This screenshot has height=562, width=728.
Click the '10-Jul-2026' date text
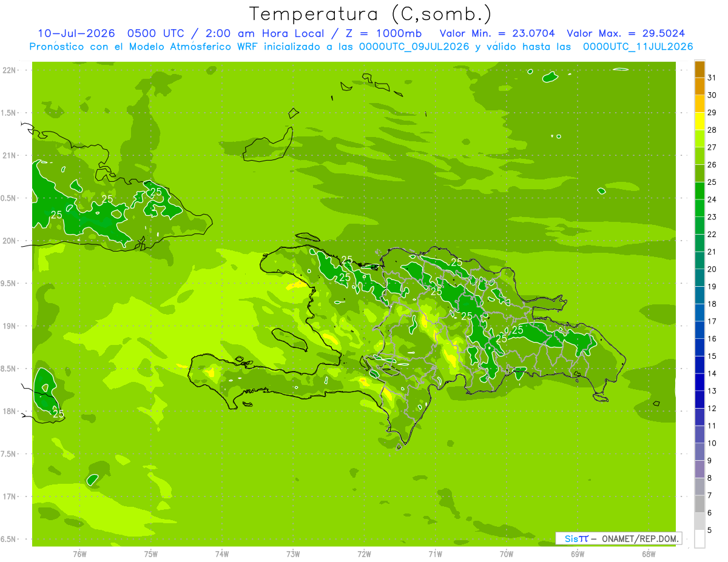coord(78,34)
